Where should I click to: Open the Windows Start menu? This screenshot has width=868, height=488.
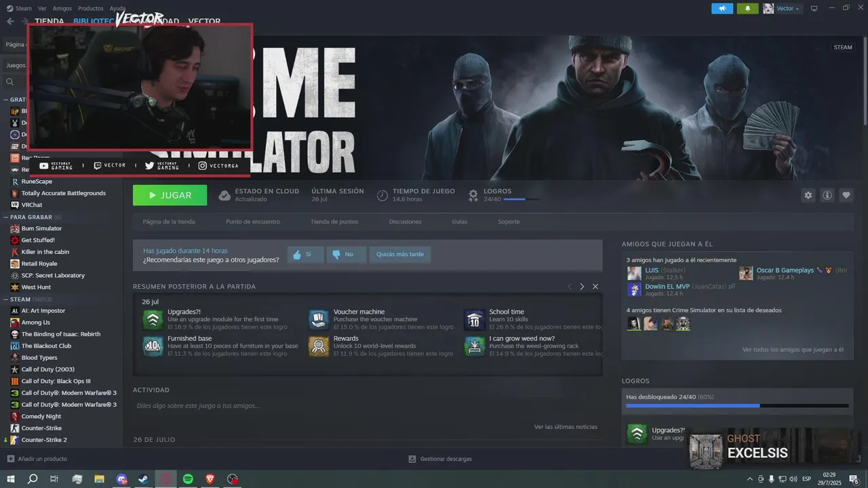tap(10, 479)
